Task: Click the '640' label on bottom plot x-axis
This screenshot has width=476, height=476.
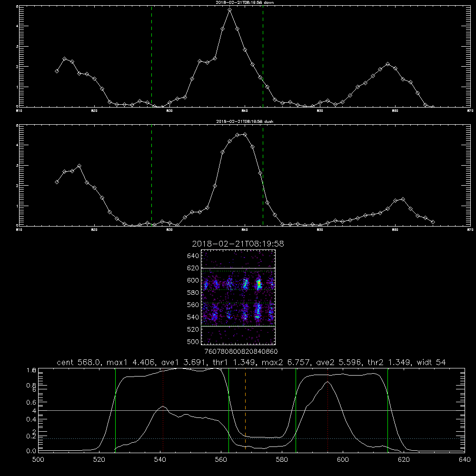Action: point(465,460)
